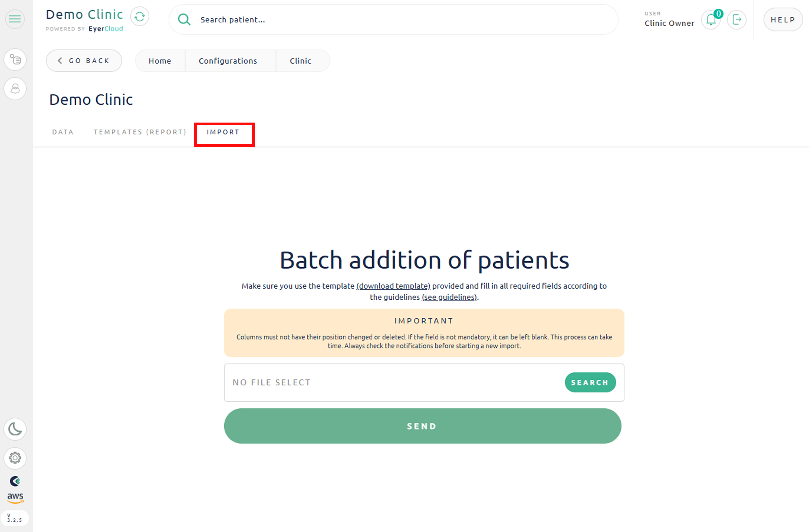
Task: Open the notifications bell
Action: (x=711, y=20)
